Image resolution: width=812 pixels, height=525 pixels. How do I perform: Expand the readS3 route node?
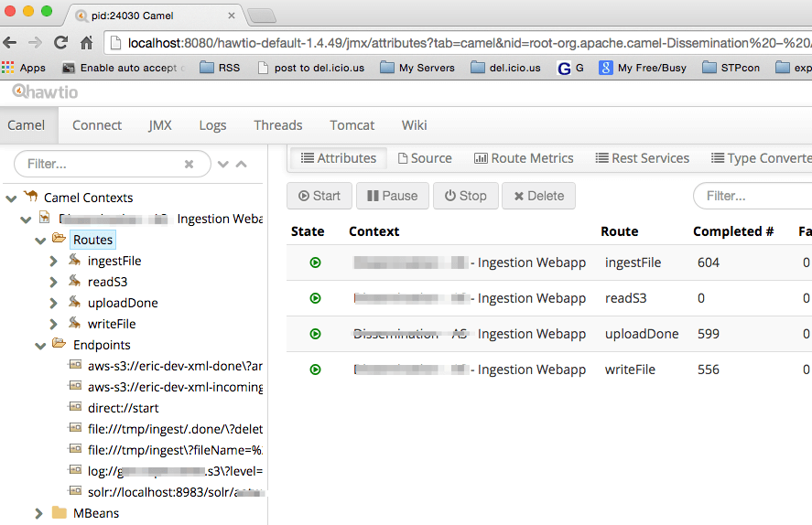pyautogui.click(x=53, y=283)
